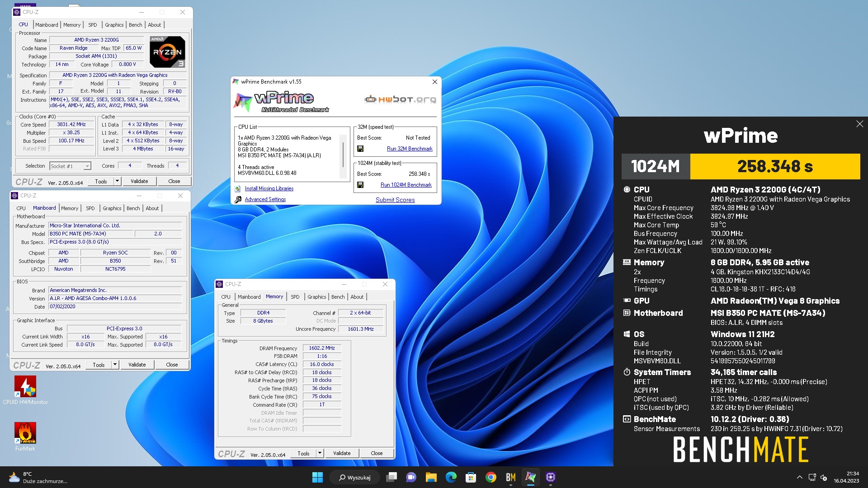Switch to CPU-Z taskbar icon
Screen dimensions: 868x488
pyautogui.click(x=551, y=477)
